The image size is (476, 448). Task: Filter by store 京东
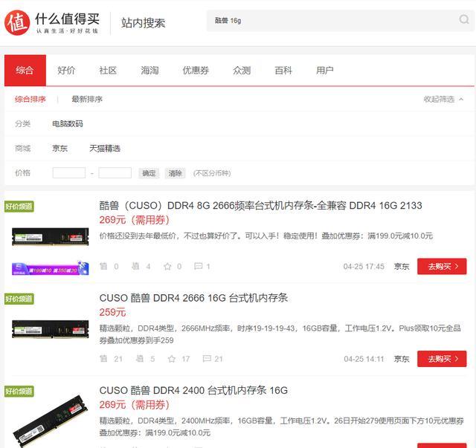click(x=59, y=149)
